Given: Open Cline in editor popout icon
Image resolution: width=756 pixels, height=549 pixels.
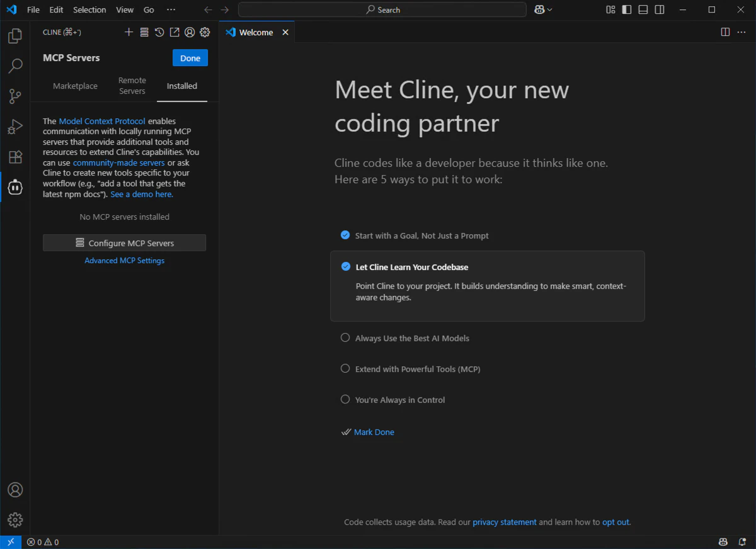Looking at the screenshot, I should (175, 32).
